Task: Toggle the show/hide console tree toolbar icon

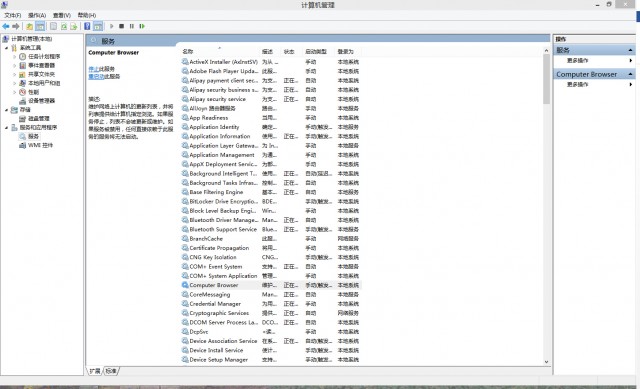Action: [x=40, y=26]
